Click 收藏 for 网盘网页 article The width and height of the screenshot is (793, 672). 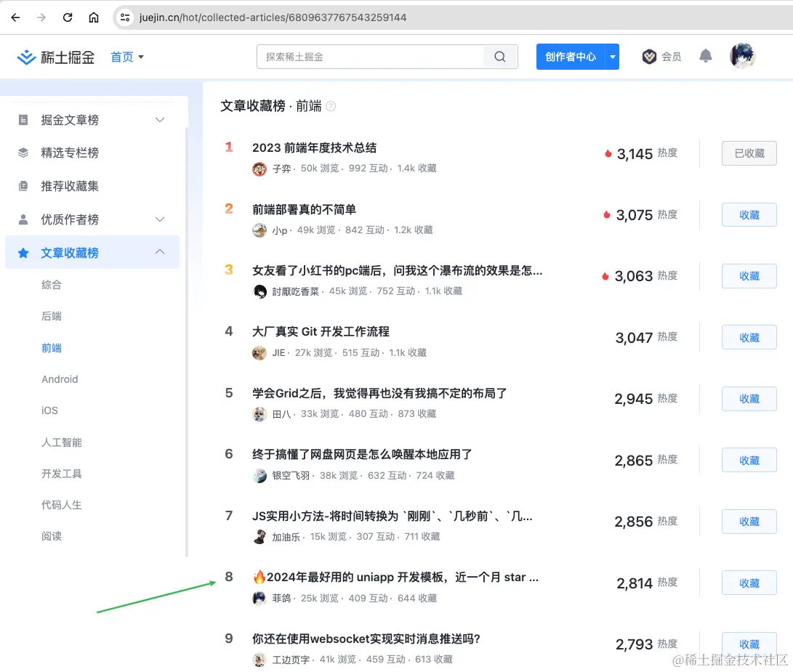pyautogui.click(x=749, y=460)
